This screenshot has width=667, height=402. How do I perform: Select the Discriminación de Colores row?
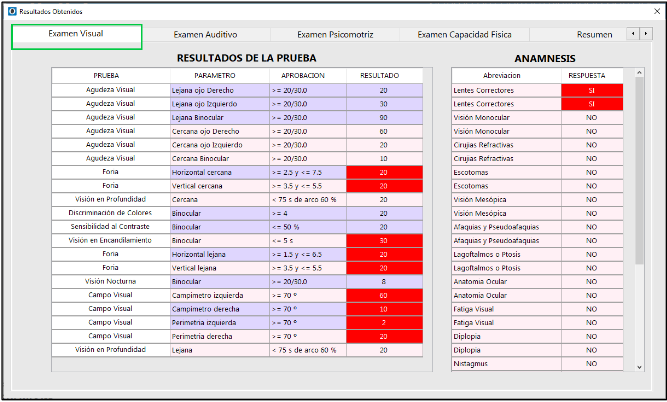click(110, 213)
